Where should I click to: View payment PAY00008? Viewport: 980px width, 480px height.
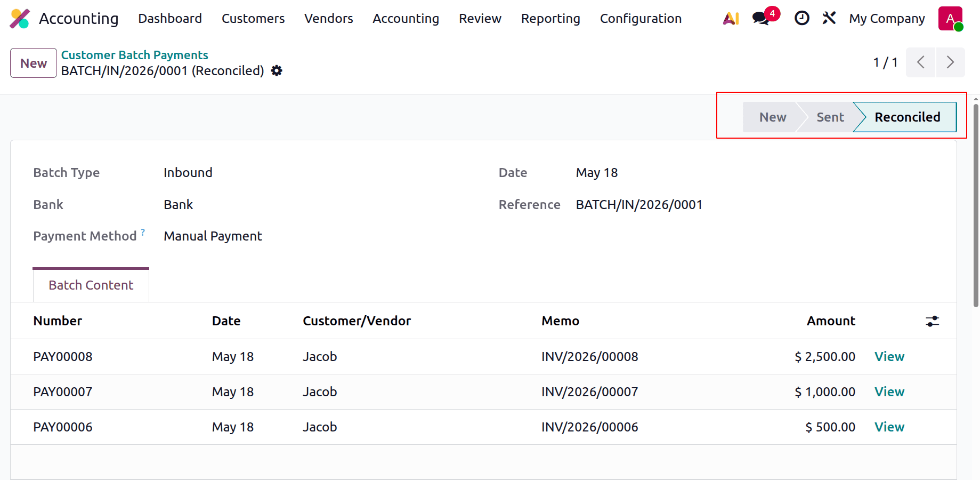pyautogui.click(x=889, y=357)
